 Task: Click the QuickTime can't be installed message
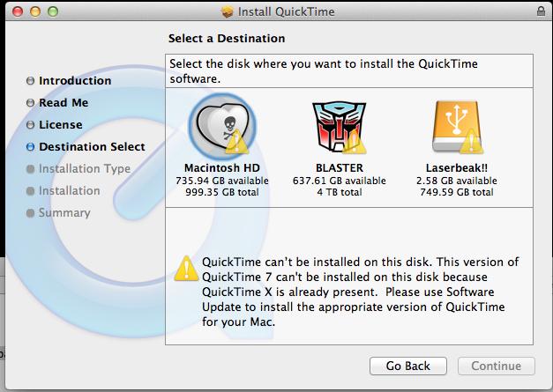point(361,292)
